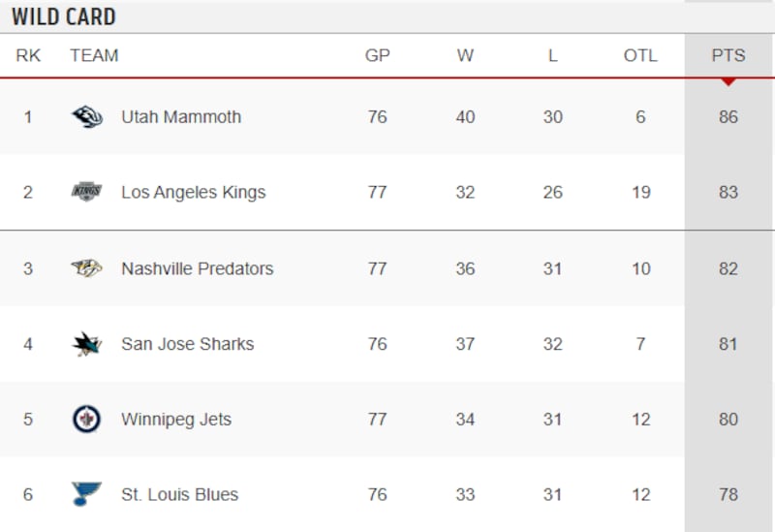Select the Winnipeg Jets team name
The image size is (775, 532).
tap(176, 420)
